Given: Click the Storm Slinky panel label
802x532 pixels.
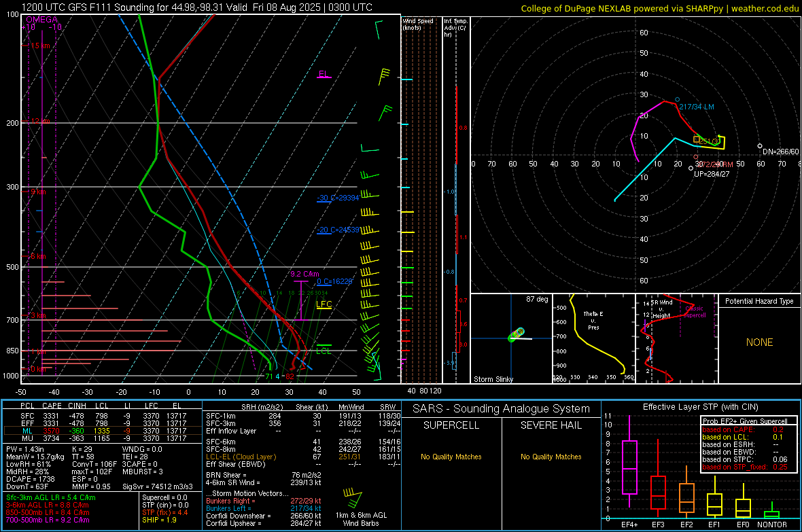Looking at the screenshot, I should pyautogui.click(x=493, y=379).
